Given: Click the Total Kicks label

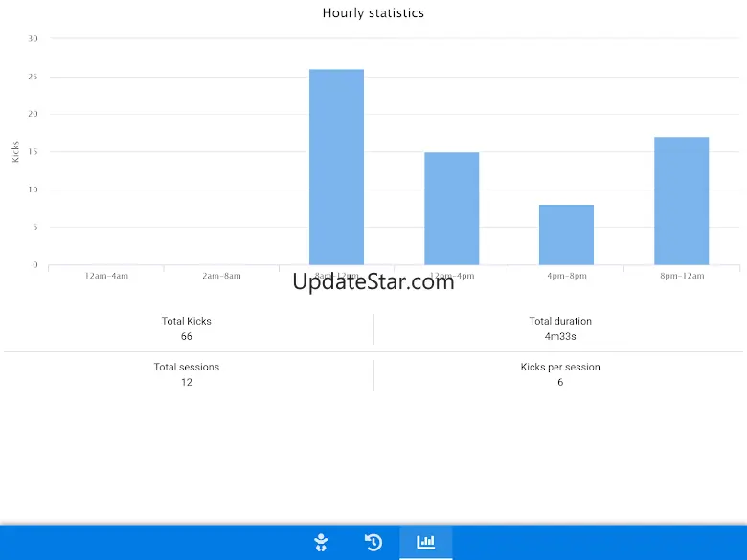Looking at the screenshot, I should (x=187, y=321).
